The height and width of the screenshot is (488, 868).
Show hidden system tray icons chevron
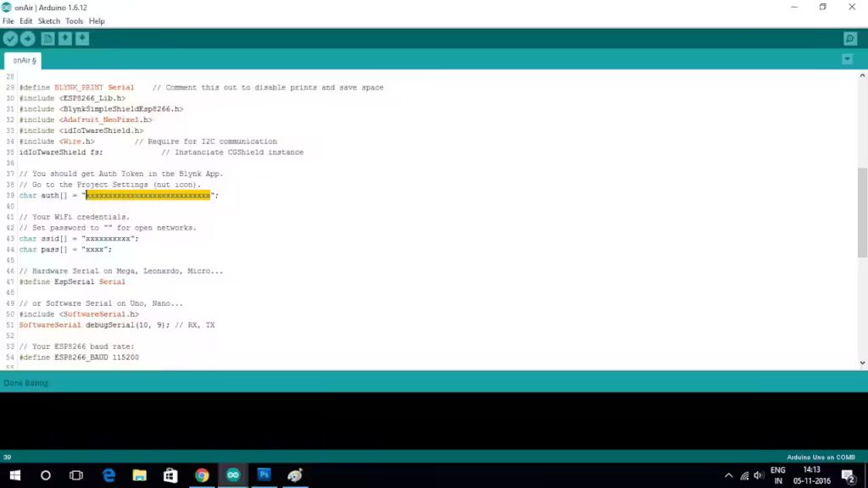[728, 475]
